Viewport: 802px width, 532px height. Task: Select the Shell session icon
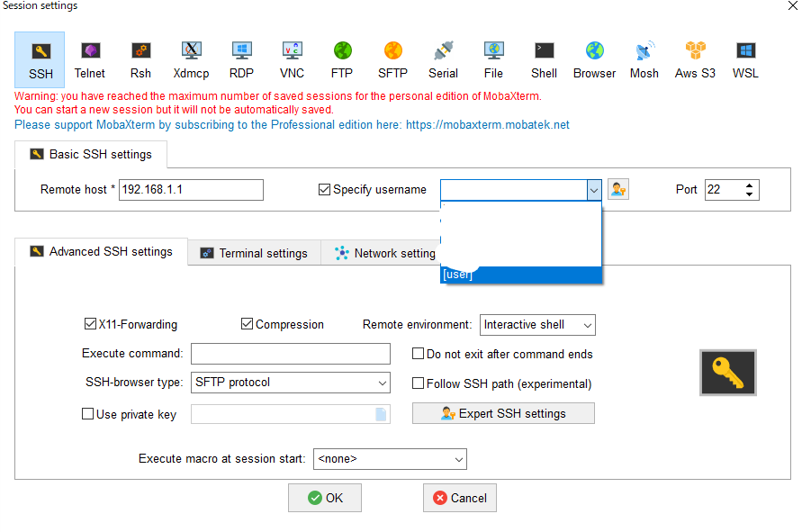click(x=544, y=59)
